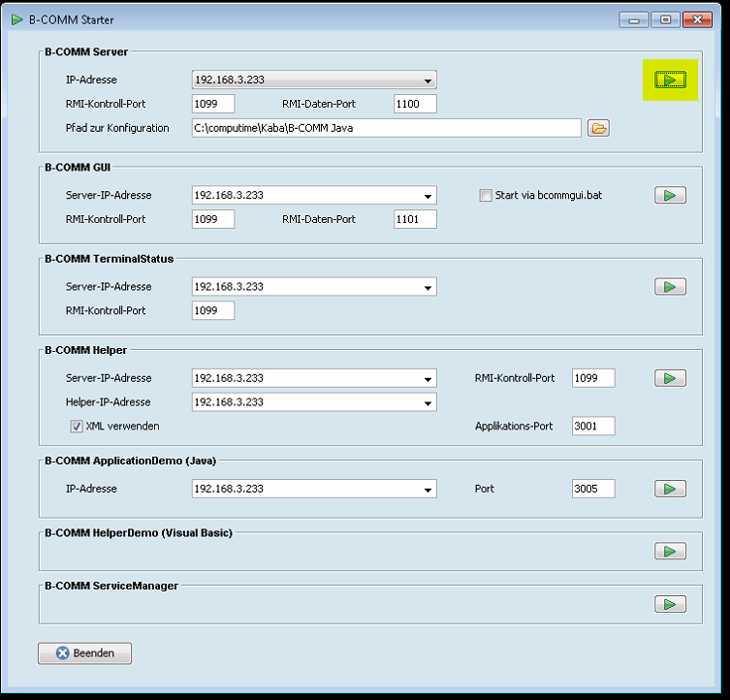Uncheck XML verwenden checkbox

(77, 427)
